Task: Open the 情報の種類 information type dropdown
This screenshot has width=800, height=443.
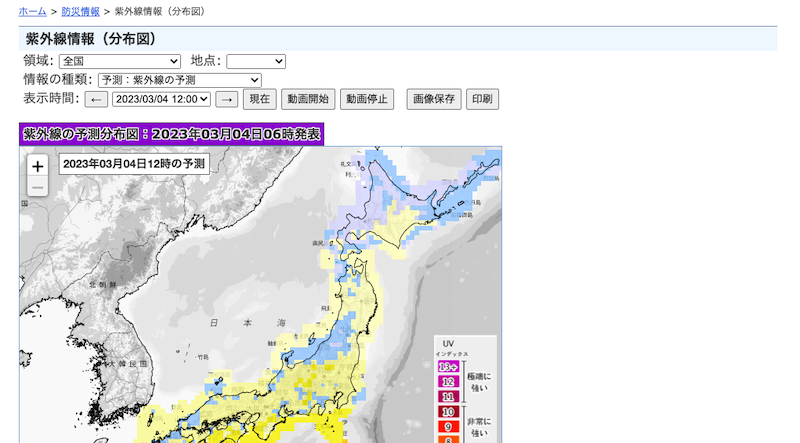Action: coord(179,80)
